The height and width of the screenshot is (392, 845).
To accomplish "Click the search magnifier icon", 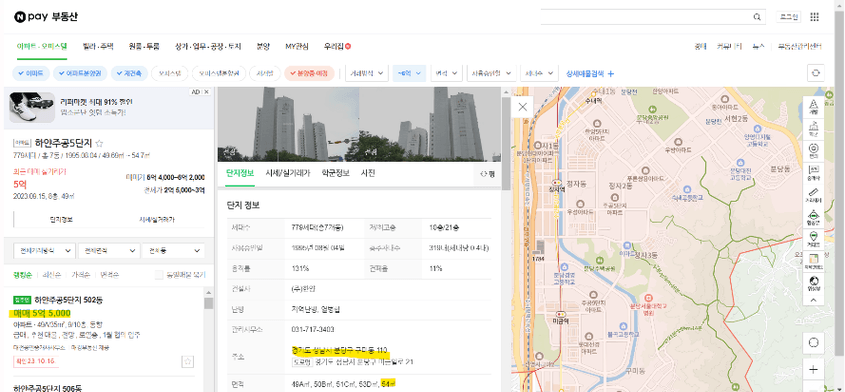I will 757,17.
